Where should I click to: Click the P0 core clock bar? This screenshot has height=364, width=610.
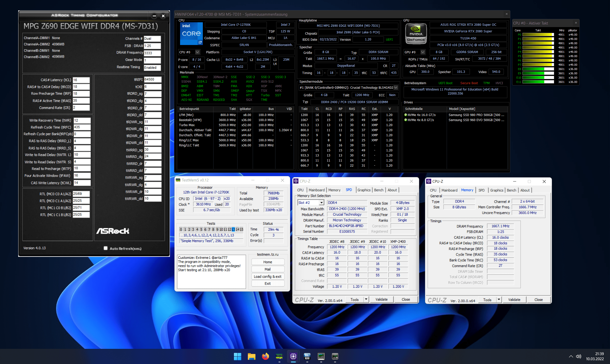[x=538, y=35]
